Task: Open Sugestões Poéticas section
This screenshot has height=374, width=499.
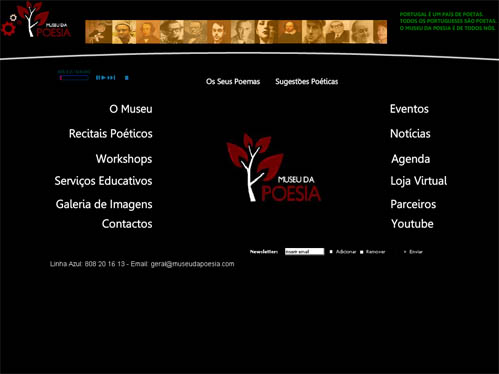Action: point(306,81)
